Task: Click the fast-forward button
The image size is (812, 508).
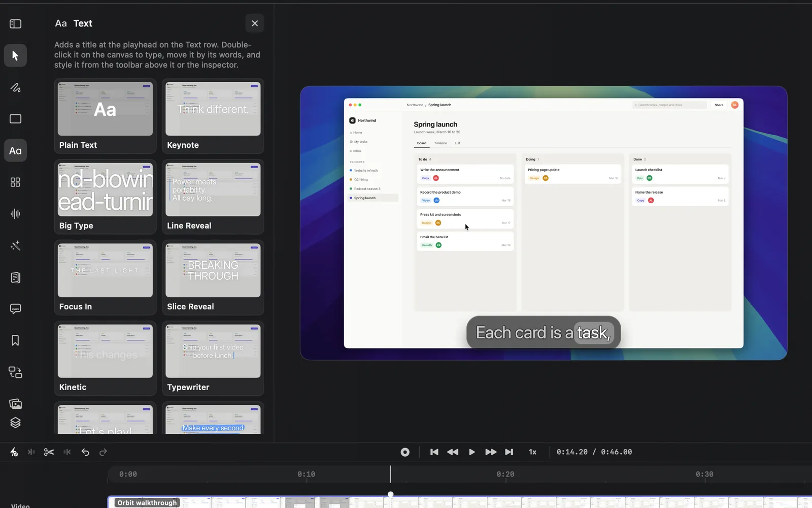Action: (491, 452)
